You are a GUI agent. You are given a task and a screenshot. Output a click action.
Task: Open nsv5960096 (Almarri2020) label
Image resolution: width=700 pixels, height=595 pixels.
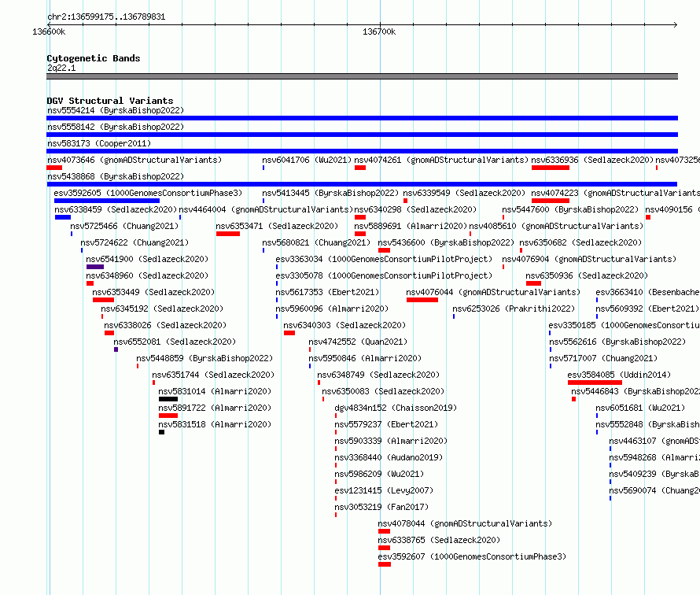click(332, 309)
